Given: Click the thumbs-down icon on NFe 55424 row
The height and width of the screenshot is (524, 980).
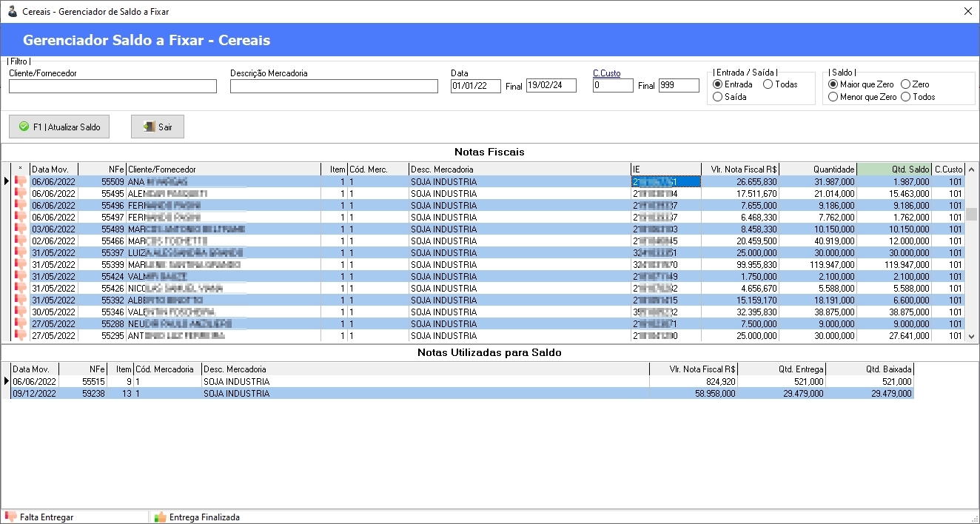Looking at the screenshot, I should 20,276.
